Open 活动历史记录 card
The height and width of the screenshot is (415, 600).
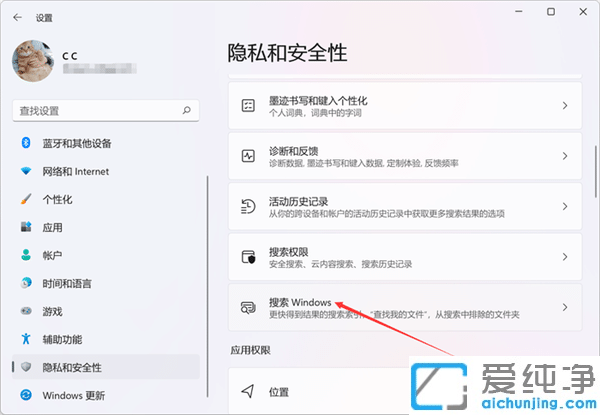pyautogui.click(x=405, y=207)
